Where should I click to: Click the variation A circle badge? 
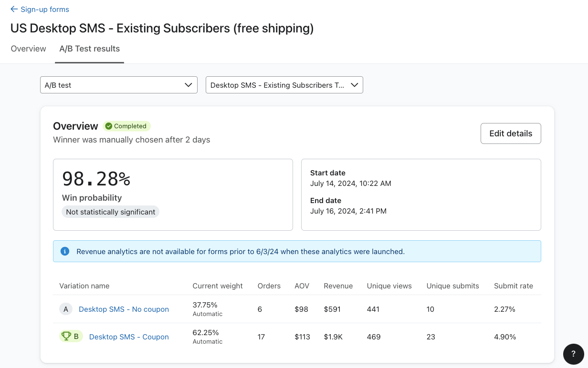click(x=66, y=309)
